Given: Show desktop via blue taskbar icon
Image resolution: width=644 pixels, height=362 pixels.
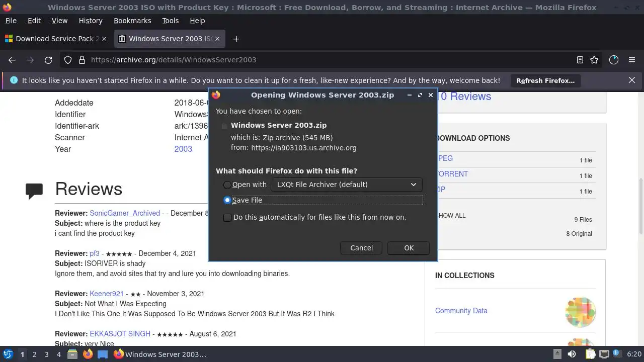Looking at the screenshot, I should (x=103, y=354).
